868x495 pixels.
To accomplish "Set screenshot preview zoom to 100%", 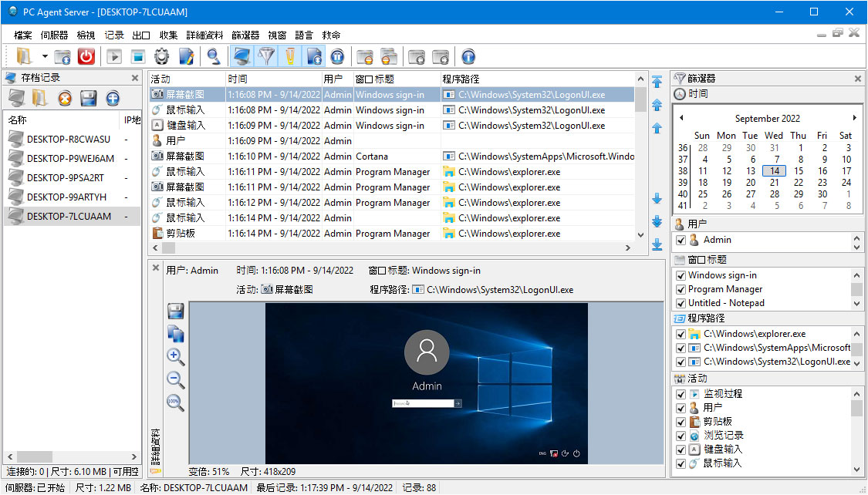I will [175, 402].
